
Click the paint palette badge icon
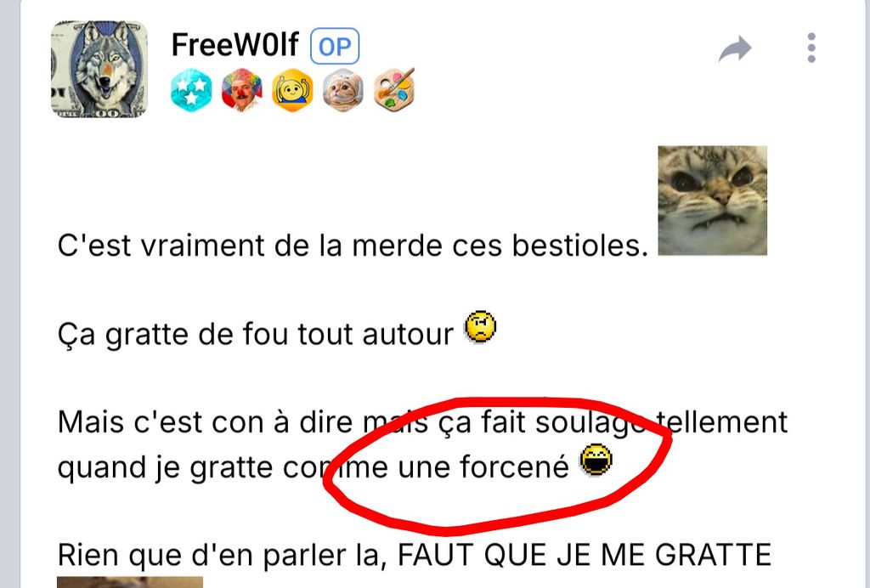point(394,90)
